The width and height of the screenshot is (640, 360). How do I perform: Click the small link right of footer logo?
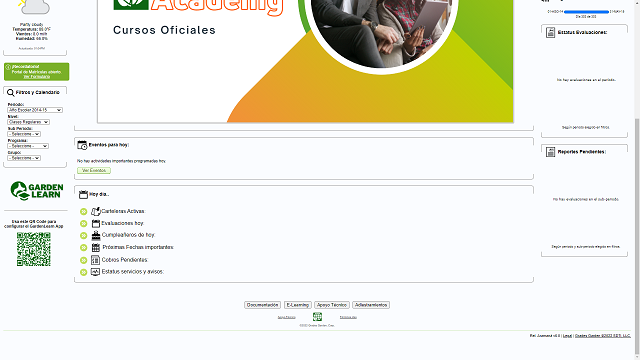point(348,317)
